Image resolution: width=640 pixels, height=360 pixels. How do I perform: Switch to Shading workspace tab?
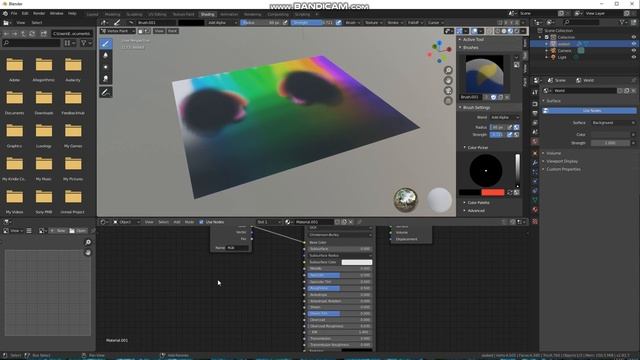pyautogui.click(x=207, y=14)
